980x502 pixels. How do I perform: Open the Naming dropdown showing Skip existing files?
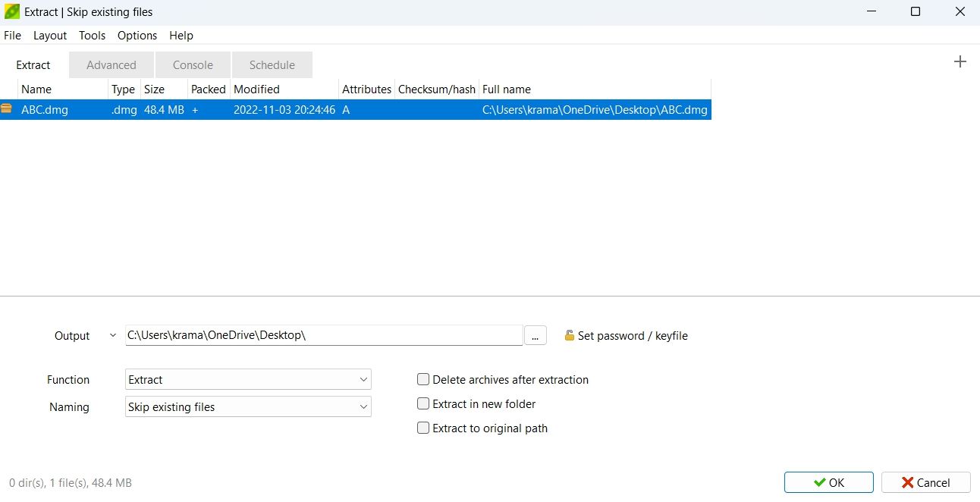[x=247, y=406]
